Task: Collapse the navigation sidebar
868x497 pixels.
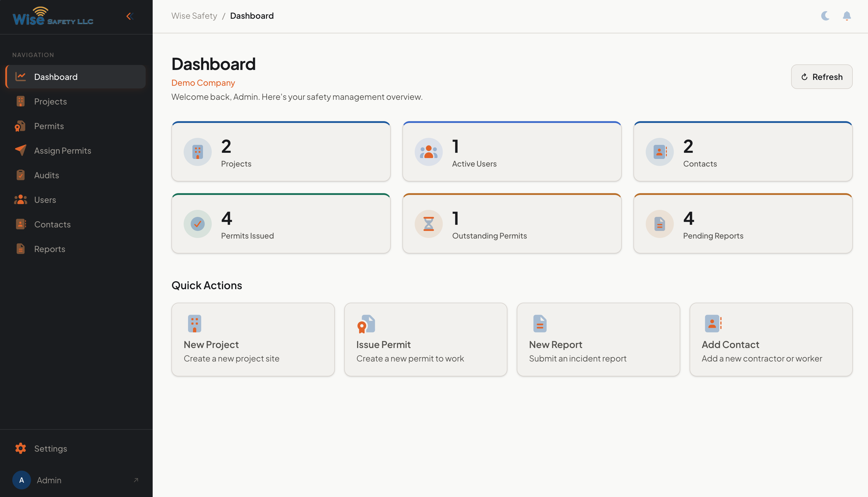Action: tap(129, 16)
